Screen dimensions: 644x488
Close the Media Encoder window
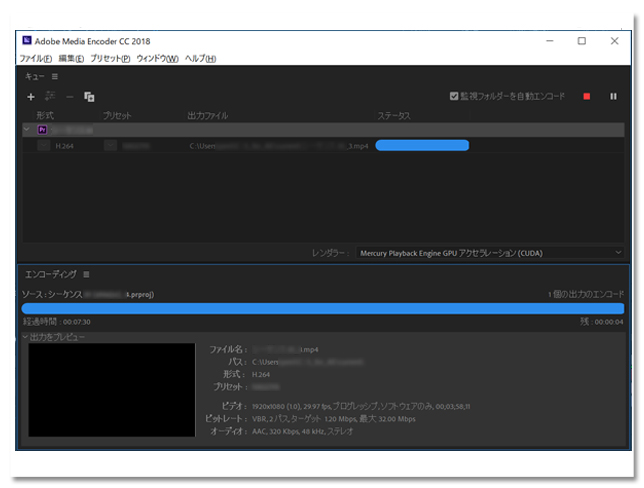click(614, 41)
